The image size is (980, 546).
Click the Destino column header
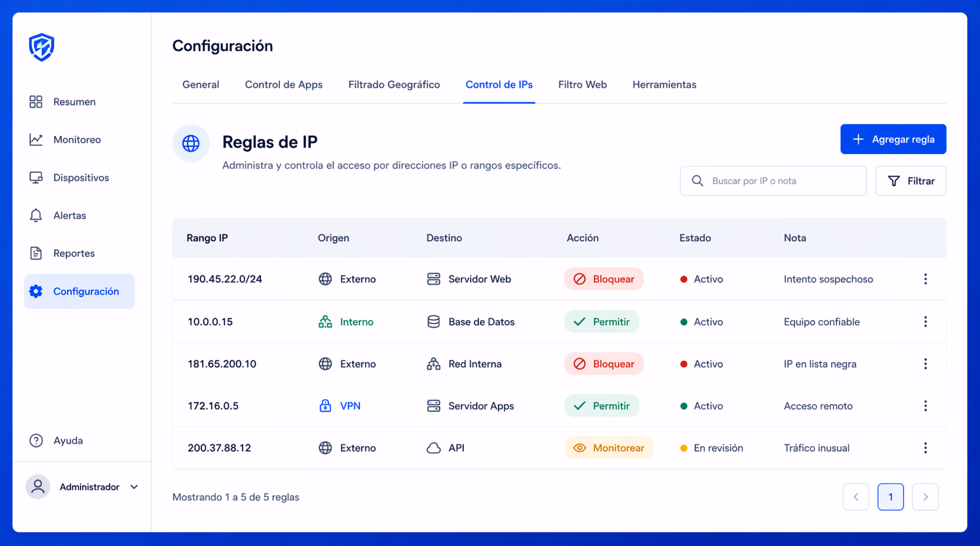[x=444, y=238]
